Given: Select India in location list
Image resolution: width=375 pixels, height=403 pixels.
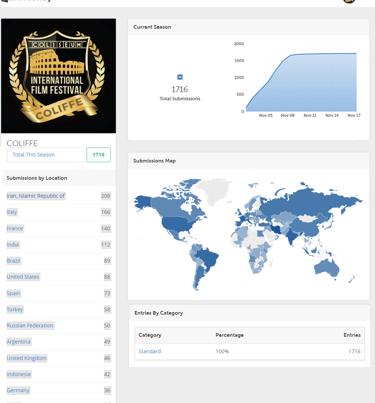Looking at the screenshot, I should tap(13, 245).
